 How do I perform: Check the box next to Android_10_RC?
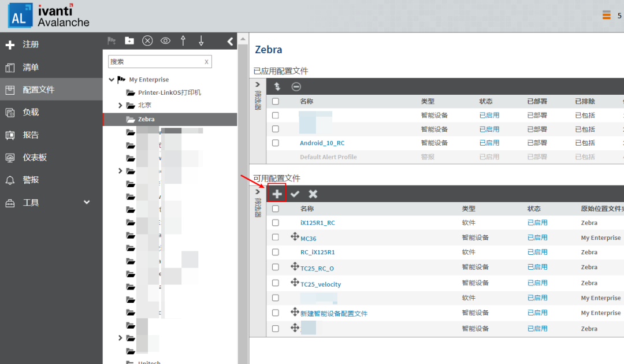[x=276, y=143]
